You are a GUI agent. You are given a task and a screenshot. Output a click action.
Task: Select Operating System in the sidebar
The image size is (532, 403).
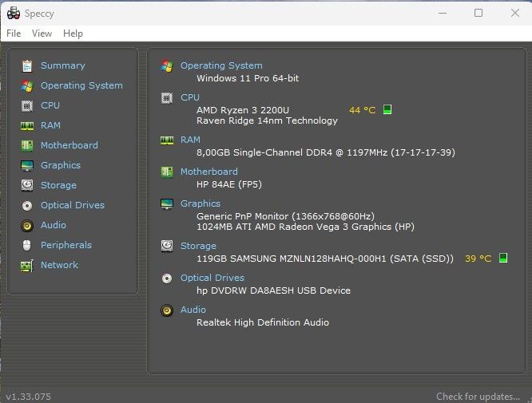pos(81,85)
